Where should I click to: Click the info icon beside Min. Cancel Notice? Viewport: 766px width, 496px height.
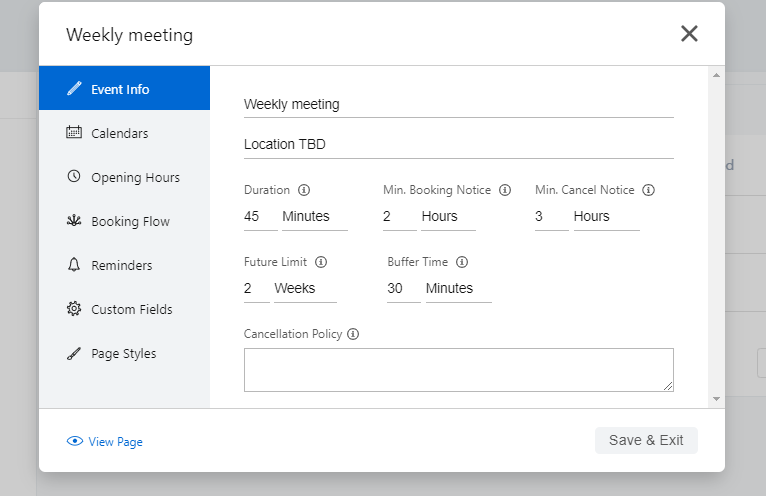tap(648, 190)
